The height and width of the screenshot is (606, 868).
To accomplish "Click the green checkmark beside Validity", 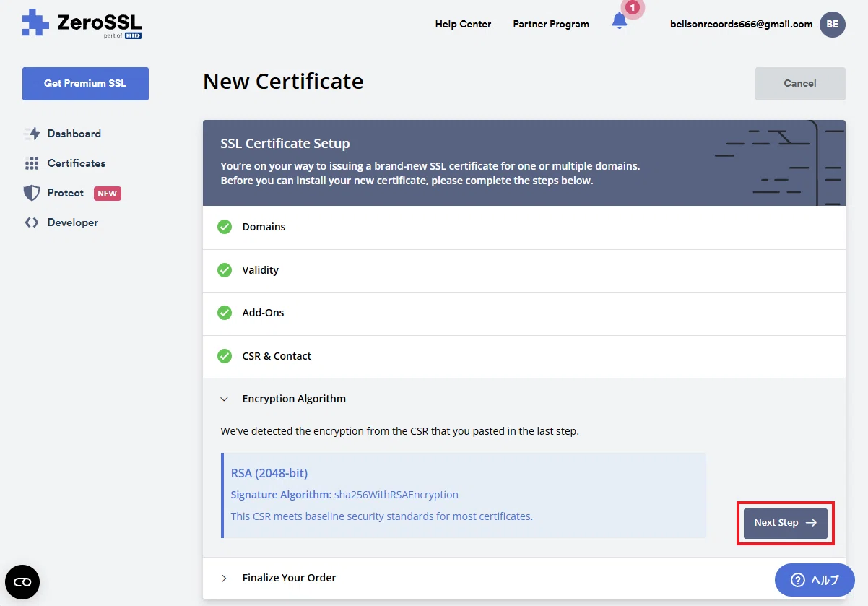I will [225, 270].
